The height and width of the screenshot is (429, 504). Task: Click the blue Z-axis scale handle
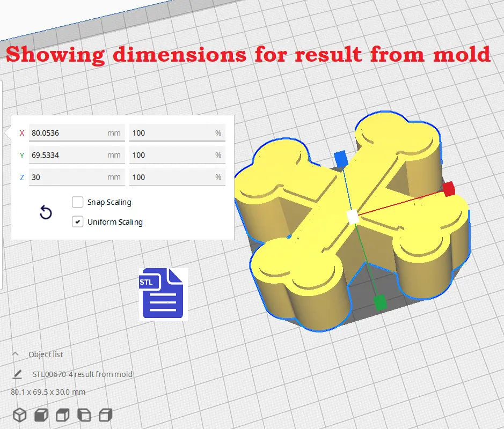(x=340, y=158)
